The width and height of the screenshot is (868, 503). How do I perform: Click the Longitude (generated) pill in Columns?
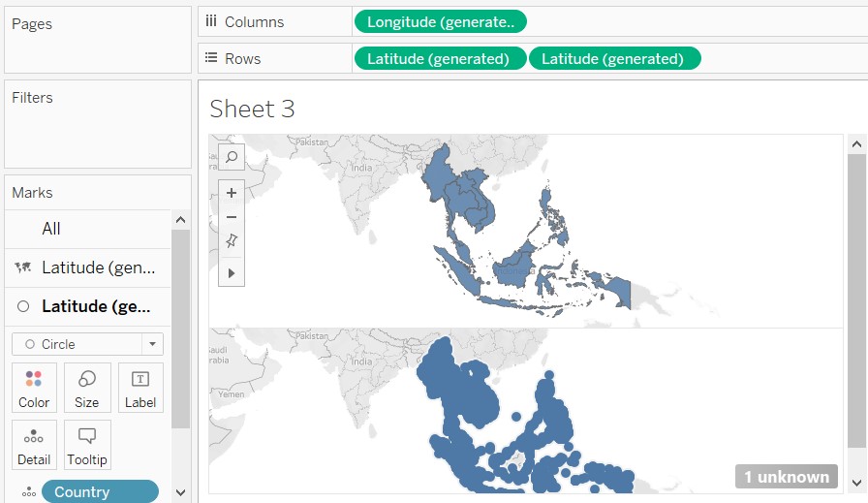440,22
